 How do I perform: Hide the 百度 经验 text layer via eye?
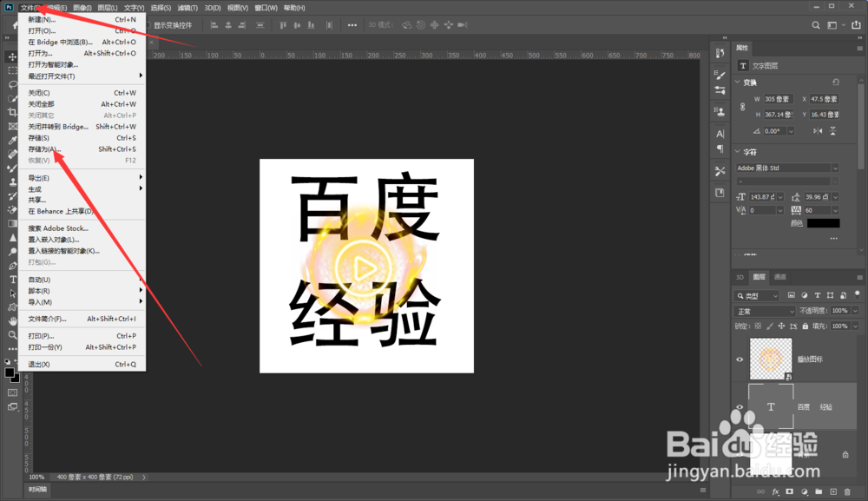point(740,407)
